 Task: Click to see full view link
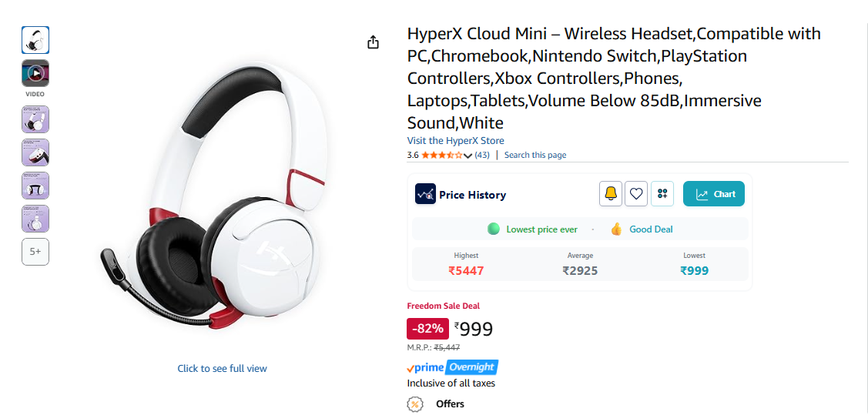[x=222, y=368]
